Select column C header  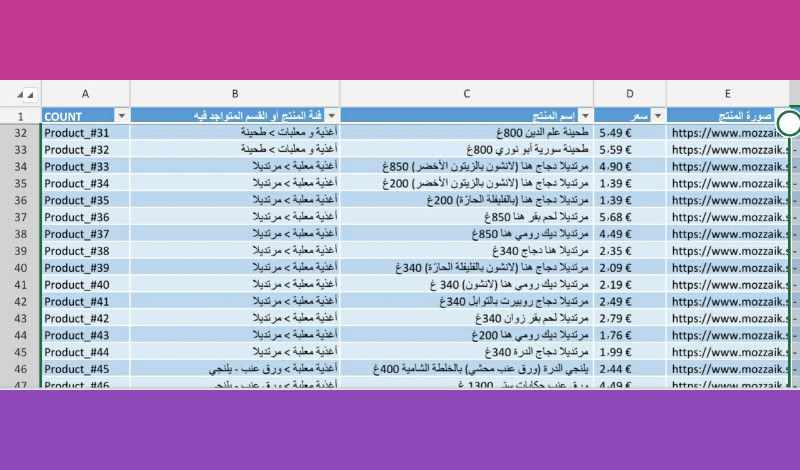(467, 94)
